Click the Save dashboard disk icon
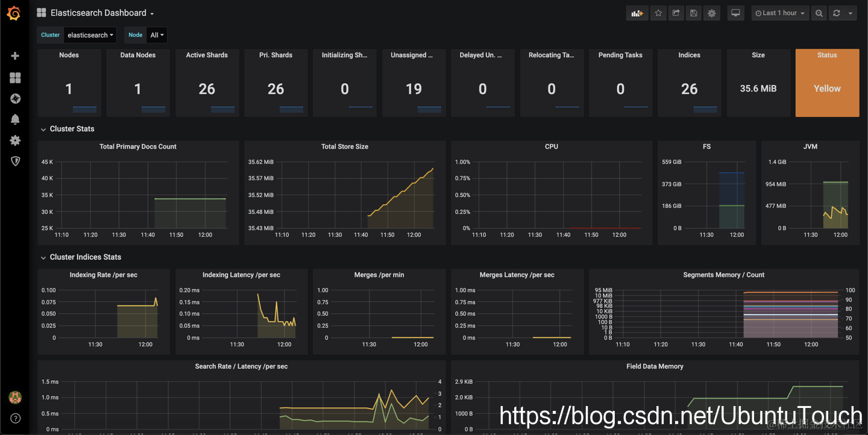 click(694, 13)
